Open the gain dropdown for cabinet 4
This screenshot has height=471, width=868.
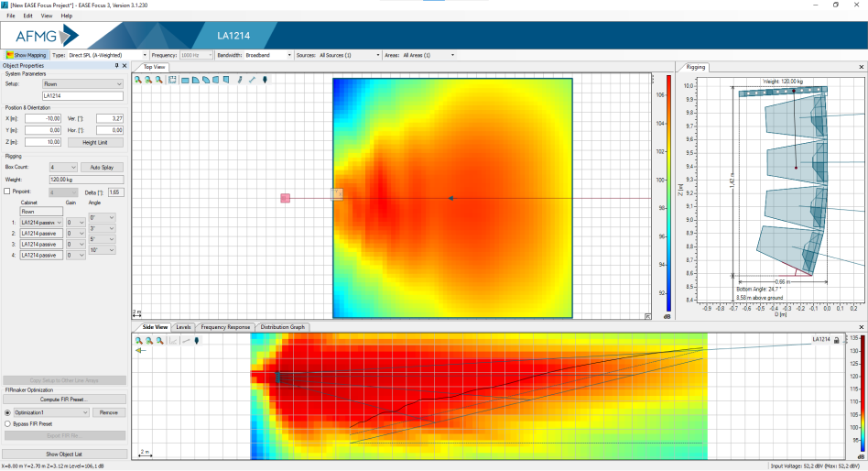pos(75,255)
